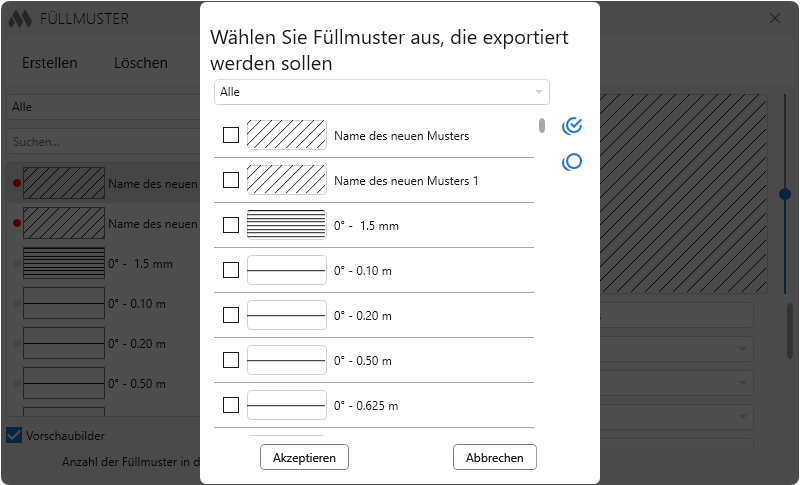Tick the checkbox for 0° - 0.10 m

tap(231, 270)
